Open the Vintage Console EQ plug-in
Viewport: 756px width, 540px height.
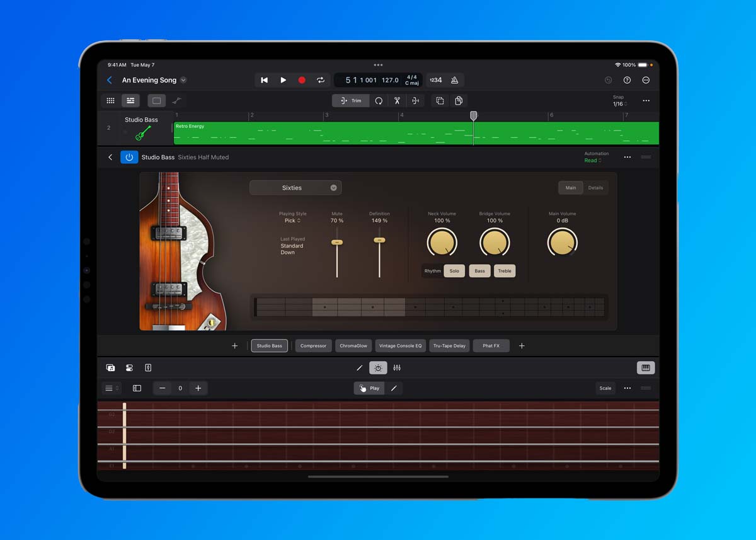(x=401, y=346)
